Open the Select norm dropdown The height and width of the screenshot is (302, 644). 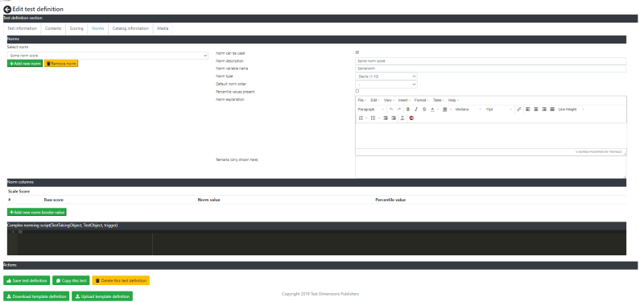pos(108,56)
